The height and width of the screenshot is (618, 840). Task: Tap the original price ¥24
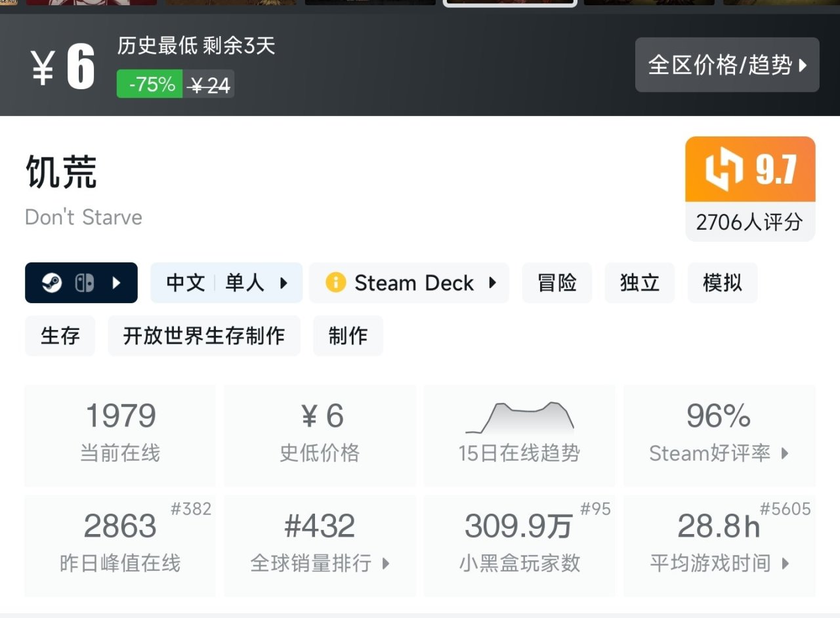(209, 85)
